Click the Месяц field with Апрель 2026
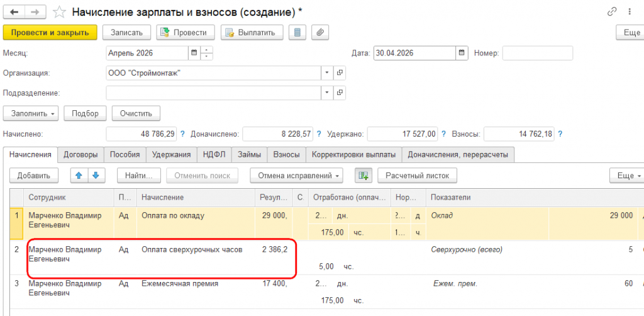The image size is (644, 316). [147, 53]
